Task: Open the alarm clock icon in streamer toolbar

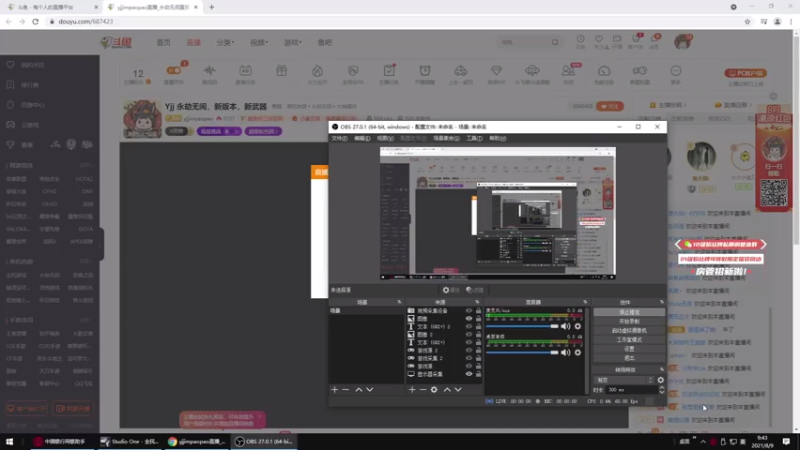Action: tap(424, 71)
